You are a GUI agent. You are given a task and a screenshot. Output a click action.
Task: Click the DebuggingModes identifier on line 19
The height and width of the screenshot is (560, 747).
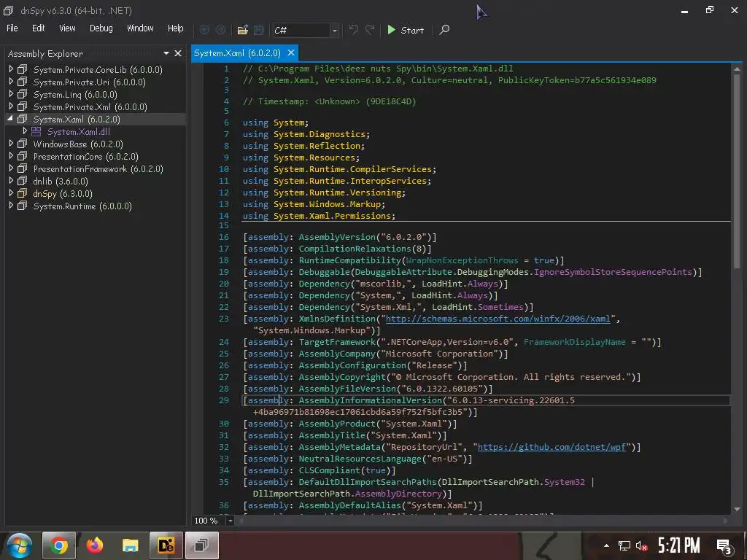coord(492,272)
